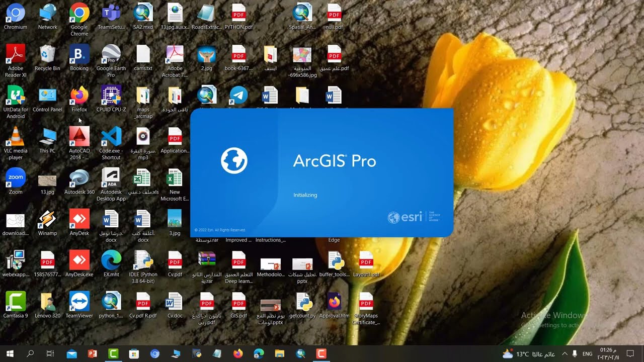
Task: Open the Control Panel desktop icon
Action: click(48, 99)
